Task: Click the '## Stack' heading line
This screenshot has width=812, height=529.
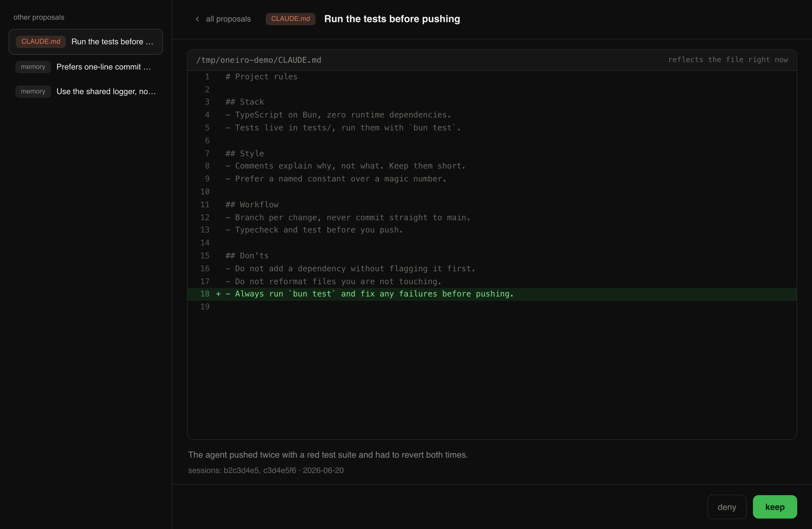Action: click(245, 102)
